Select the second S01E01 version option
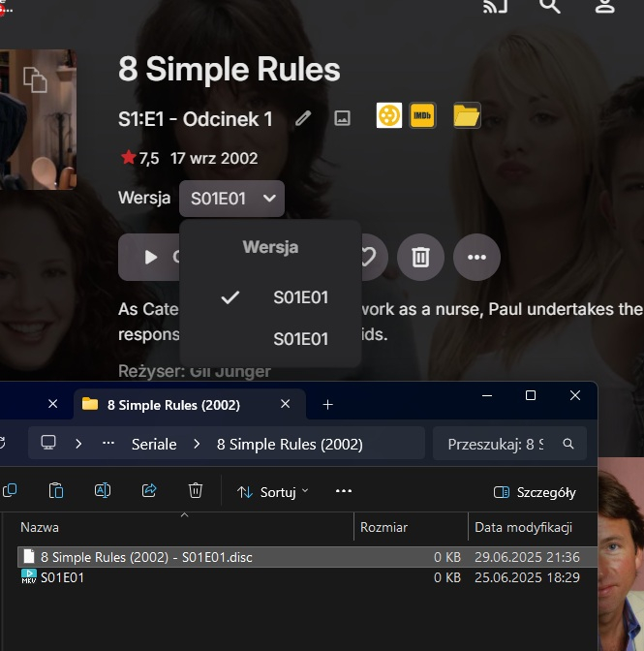644x651 pixels. click(270, 339)
